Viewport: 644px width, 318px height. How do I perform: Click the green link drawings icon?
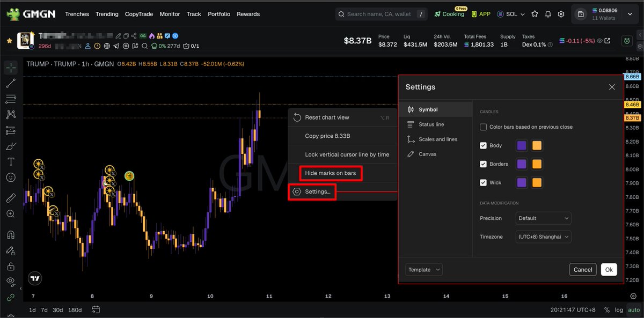click(x=10, y=297)
